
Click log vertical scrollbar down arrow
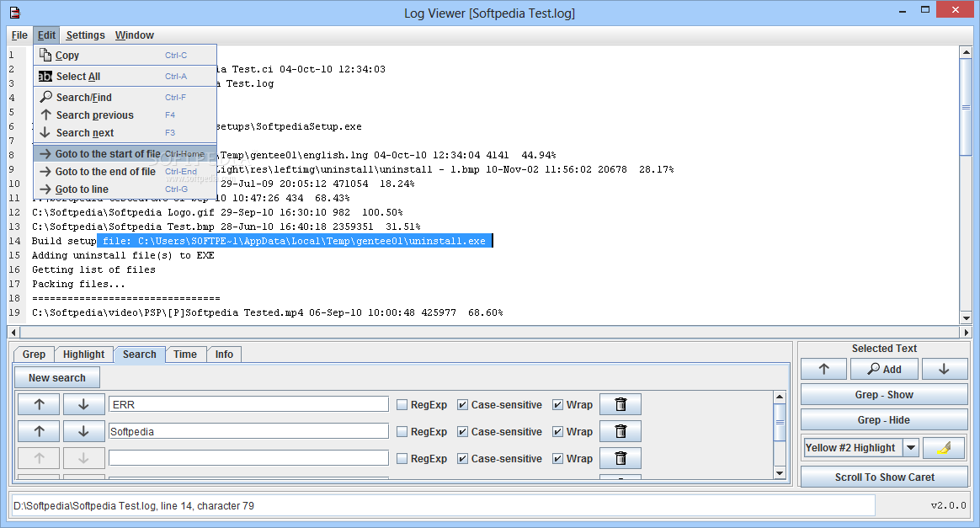[966, 318]
